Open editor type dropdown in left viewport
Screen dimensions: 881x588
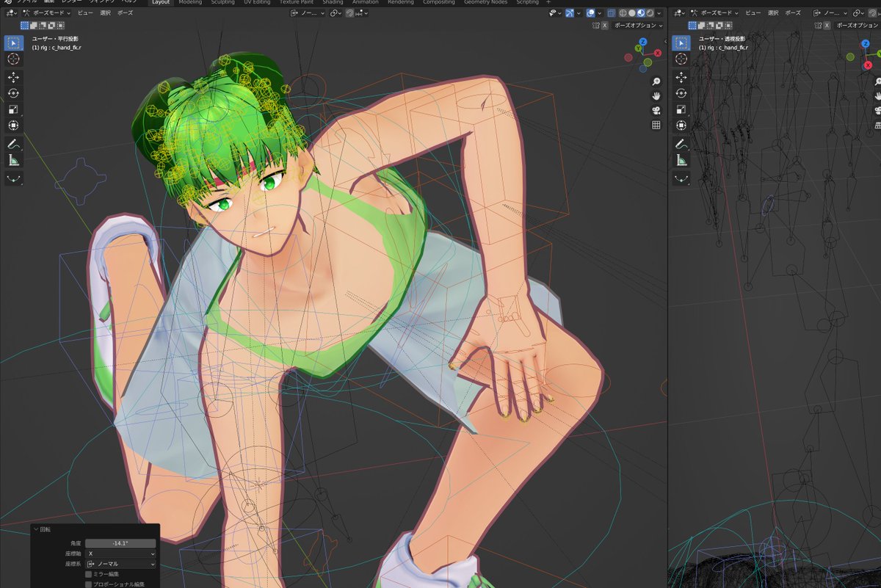point(11,12)
